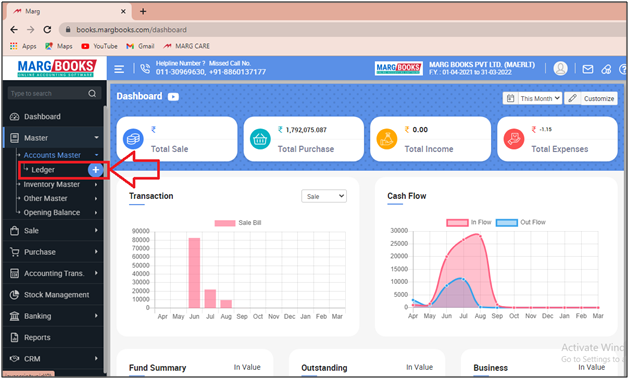
Task: Open the YouTube bookmark
Action: coord(99,46)
